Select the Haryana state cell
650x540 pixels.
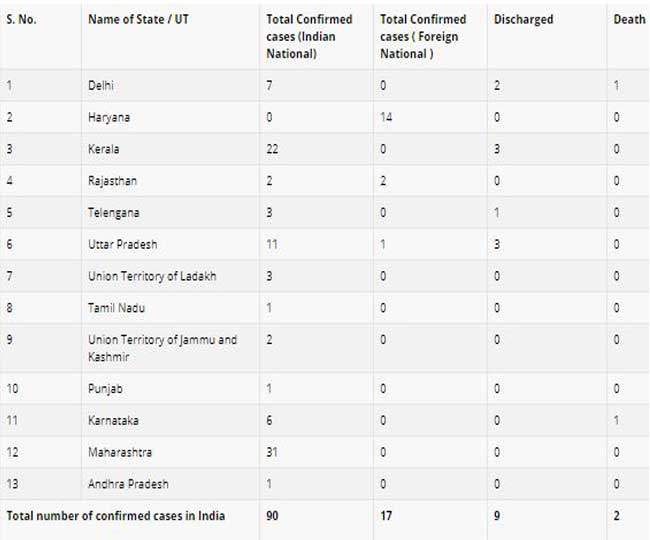(109, 117)
